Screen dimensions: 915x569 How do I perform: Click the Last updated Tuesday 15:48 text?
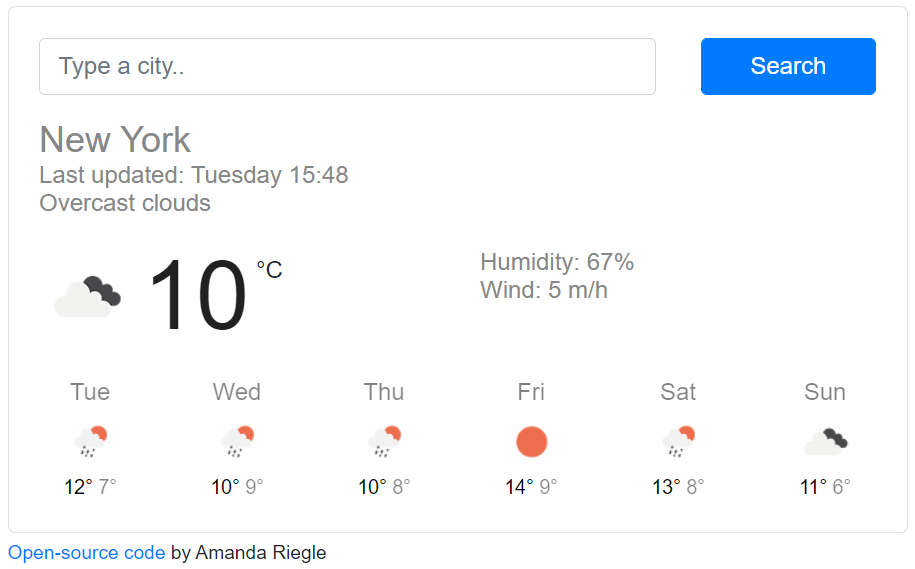194,175
